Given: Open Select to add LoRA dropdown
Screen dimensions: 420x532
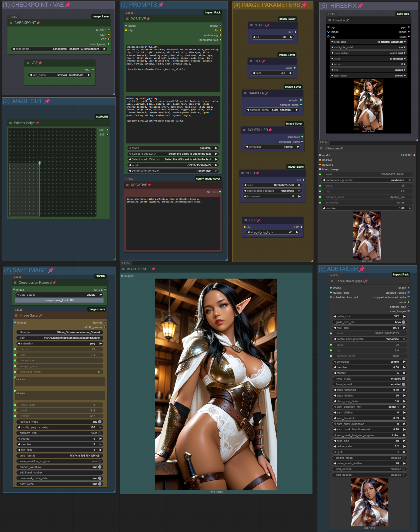Looking at the screenshot, I should (173, 154).
